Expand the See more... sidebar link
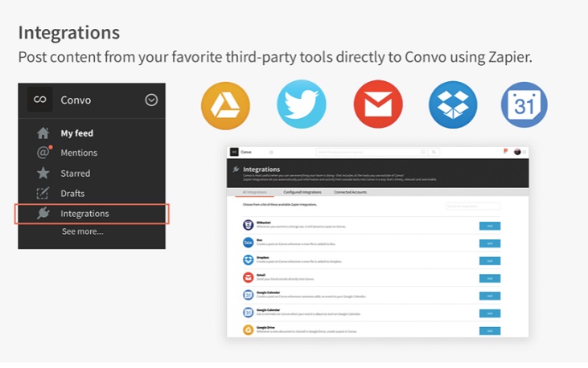 82,231
